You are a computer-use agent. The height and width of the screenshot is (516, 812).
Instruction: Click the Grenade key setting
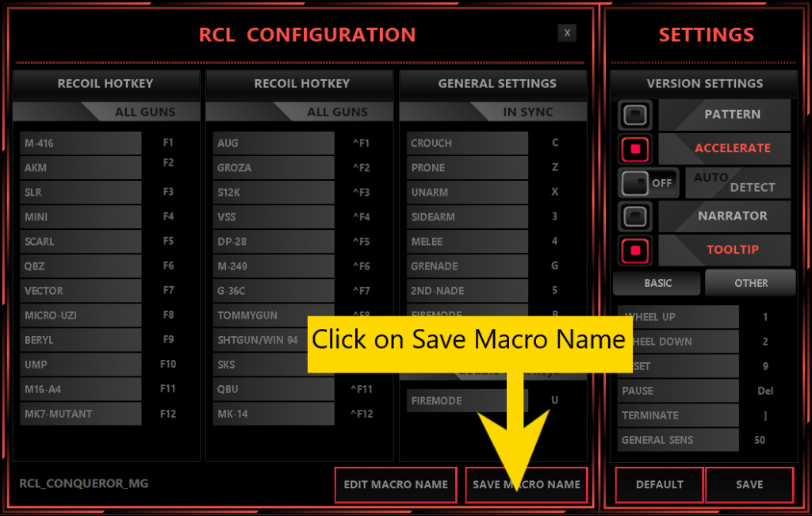467,266
